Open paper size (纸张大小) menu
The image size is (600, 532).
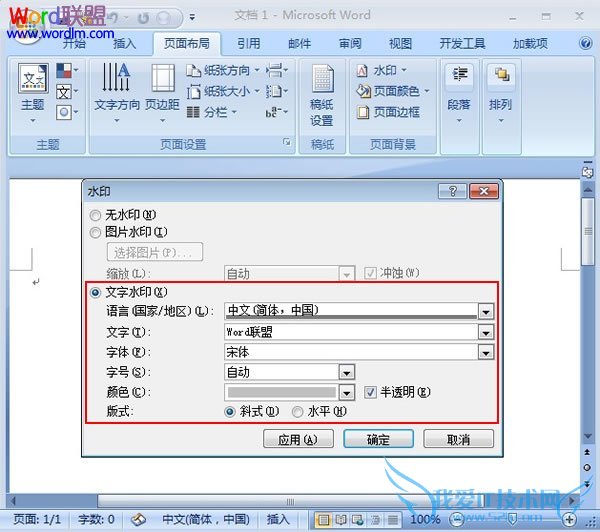point(223,91)
